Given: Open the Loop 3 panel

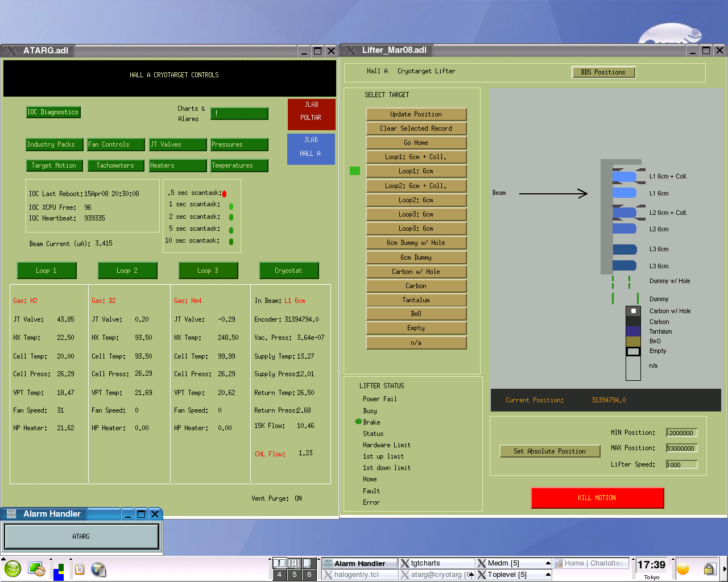Looking at the screenshot, I should click(208, 271).
